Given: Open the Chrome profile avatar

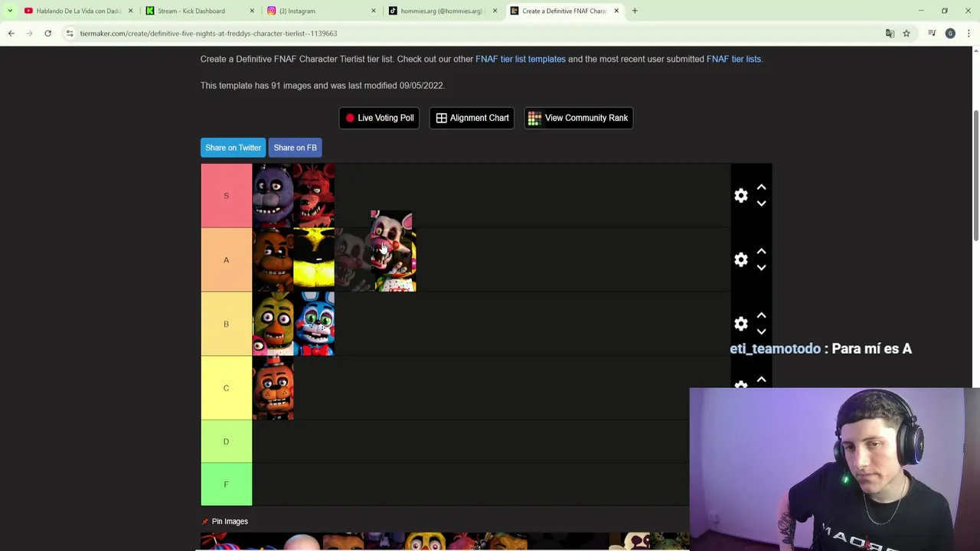Looking at the screenshot, I should pyautogui.click(x=950, y=33).
